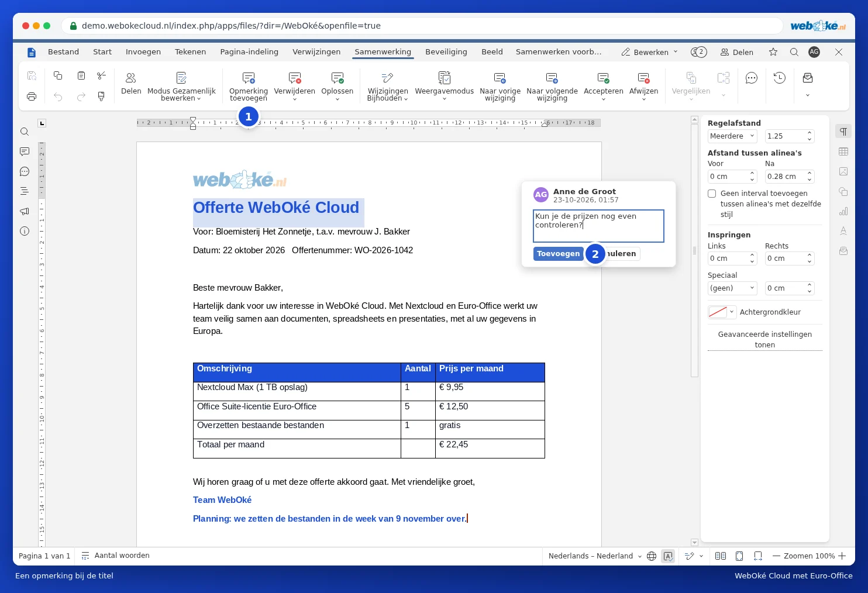868x593 pixels.
Task: Open the comments panel in the left sidebar
Action: point(25,151)
